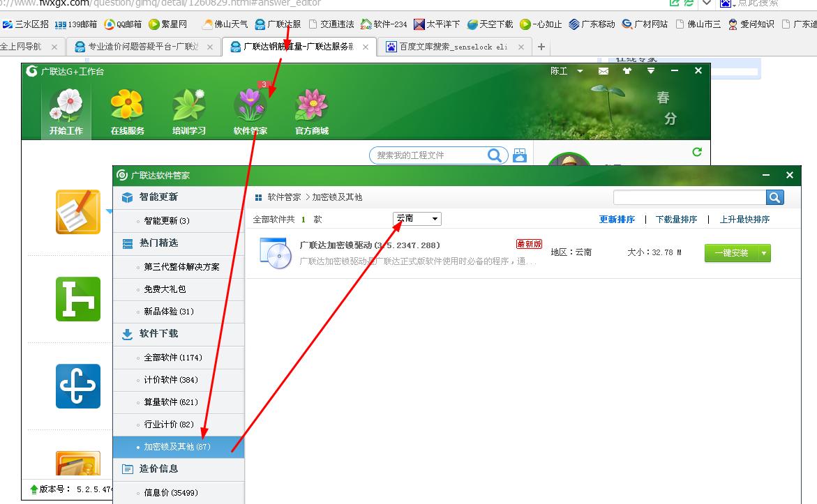This screenshot has width=817, height=504.
Task: Click the cloud-save icon next to project search
Action: point(520,155)
